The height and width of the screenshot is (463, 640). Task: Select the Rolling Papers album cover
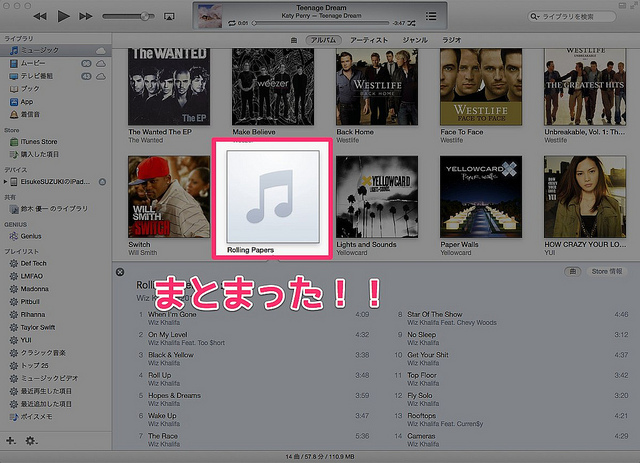273,196
